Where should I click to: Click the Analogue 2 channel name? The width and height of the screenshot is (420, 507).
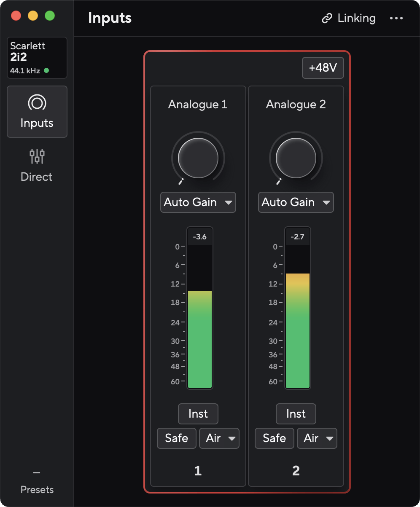pos(296,105)
